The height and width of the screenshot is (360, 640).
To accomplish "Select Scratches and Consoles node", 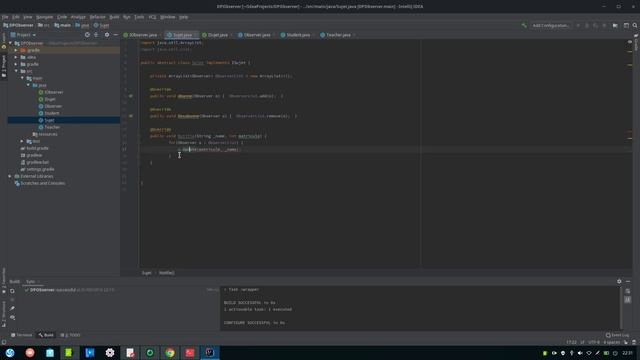I will point(40,183).
